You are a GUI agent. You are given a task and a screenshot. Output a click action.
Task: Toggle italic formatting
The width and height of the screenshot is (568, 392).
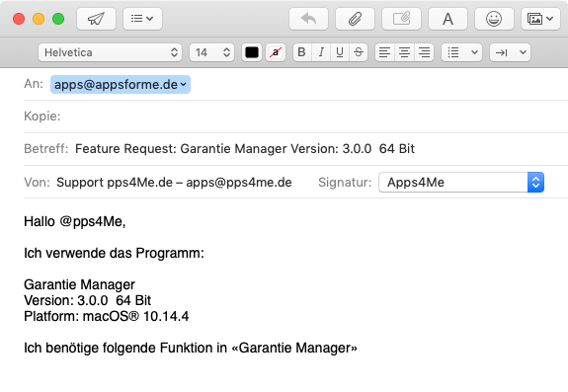click(321, 52)
